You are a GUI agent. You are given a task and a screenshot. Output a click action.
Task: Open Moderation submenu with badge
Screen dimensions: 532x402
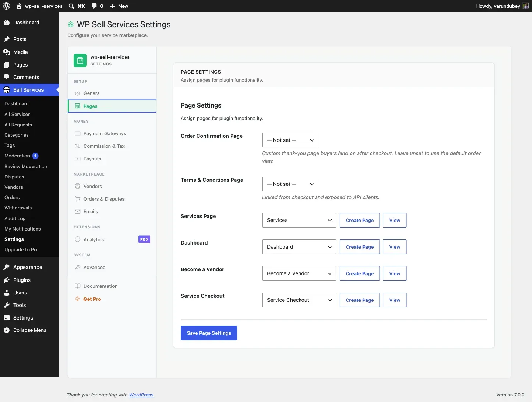tap(21, 156)
